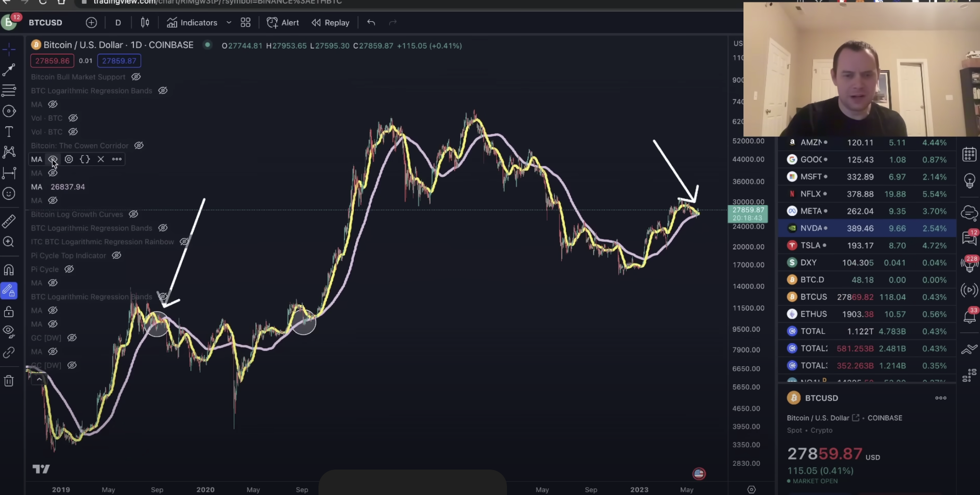Unhide the Pi Cycle Top Indicator
Image resolution: width=980 pixels, height=495 pixels.
pos(116,256)
